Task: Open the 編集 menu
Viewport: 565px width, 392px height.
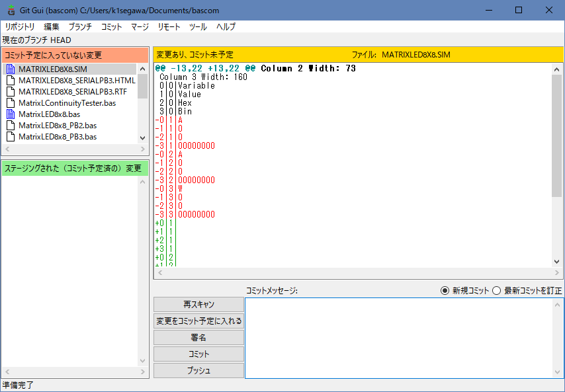Action: click(52, 26)
